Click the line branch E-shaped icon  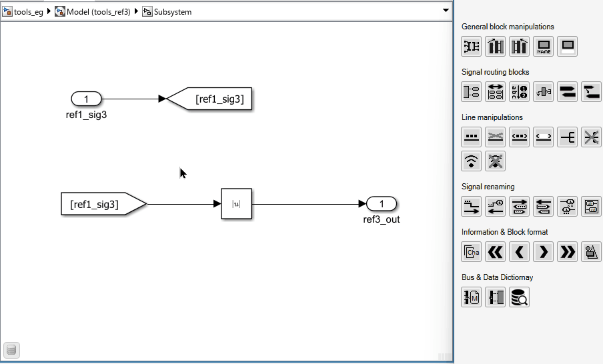[567, 137]
